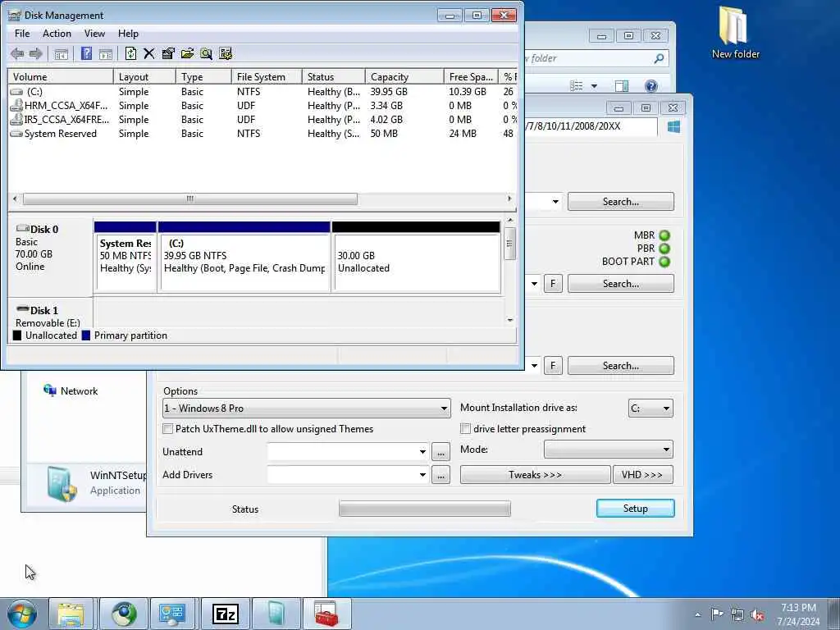Image resolution: width=840 pixels, height=630 pixels.
Task: Click the Add Drivers browse ... button
Action: (441, 475)
